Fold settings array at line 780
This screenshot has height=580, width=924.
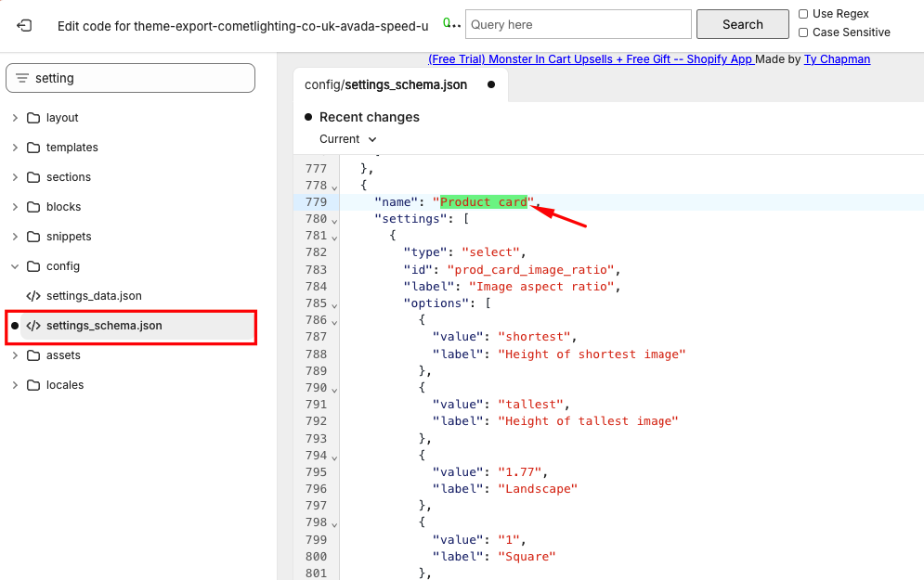coord(334,221)
